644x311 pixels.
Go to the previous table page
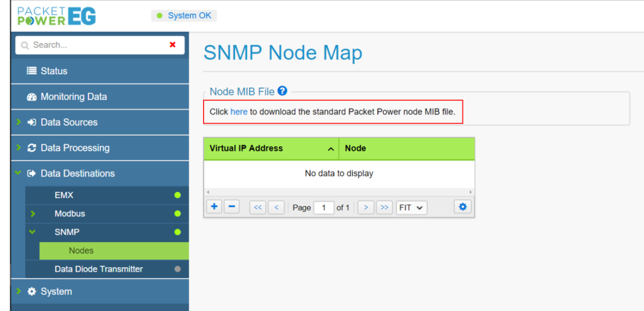[276, 207]
